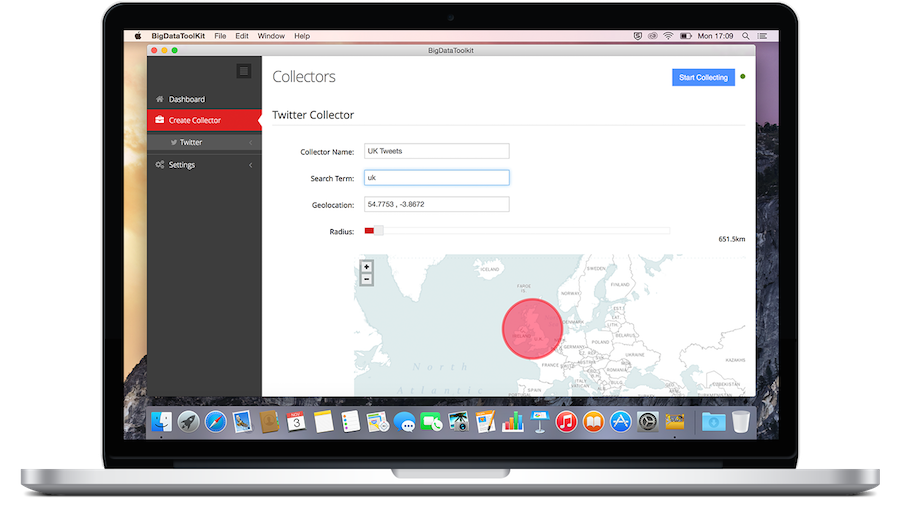
Task: Click the square sidebar toggle icon
Action: pos(244,71)
